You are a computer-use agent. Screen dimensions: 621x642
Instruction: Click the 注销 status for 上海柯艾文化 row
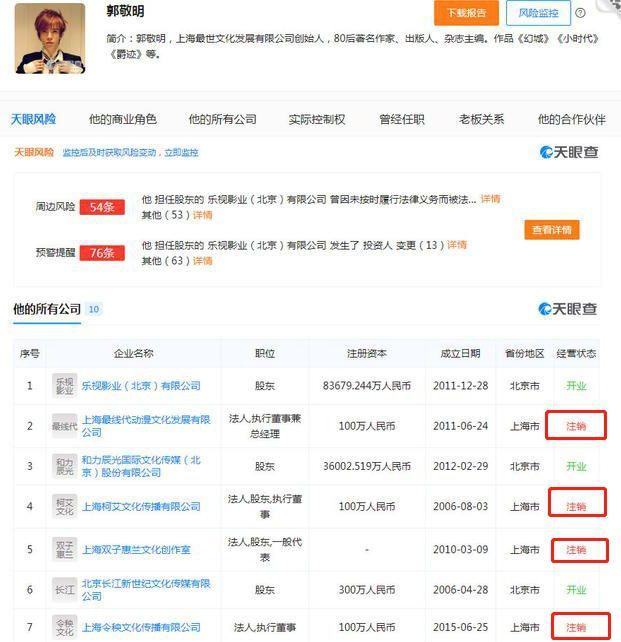[576, 507]
